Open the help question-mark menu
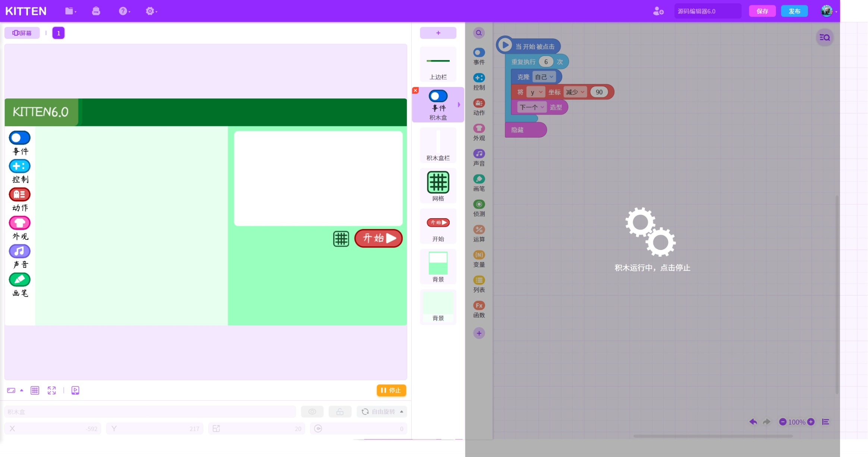This screenshot has height=457, width=868. click(124, 11)
